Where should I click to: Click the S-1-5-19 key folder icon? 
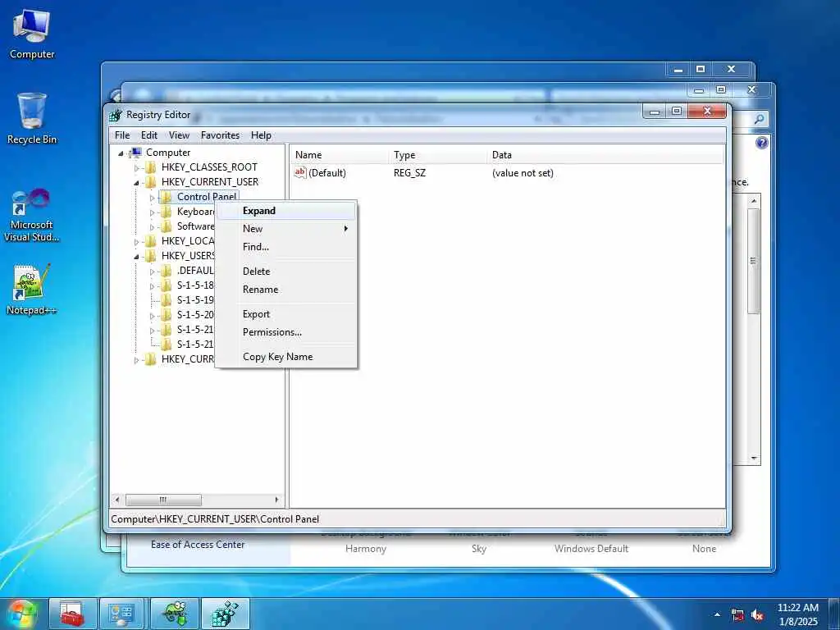coord(166,300)
